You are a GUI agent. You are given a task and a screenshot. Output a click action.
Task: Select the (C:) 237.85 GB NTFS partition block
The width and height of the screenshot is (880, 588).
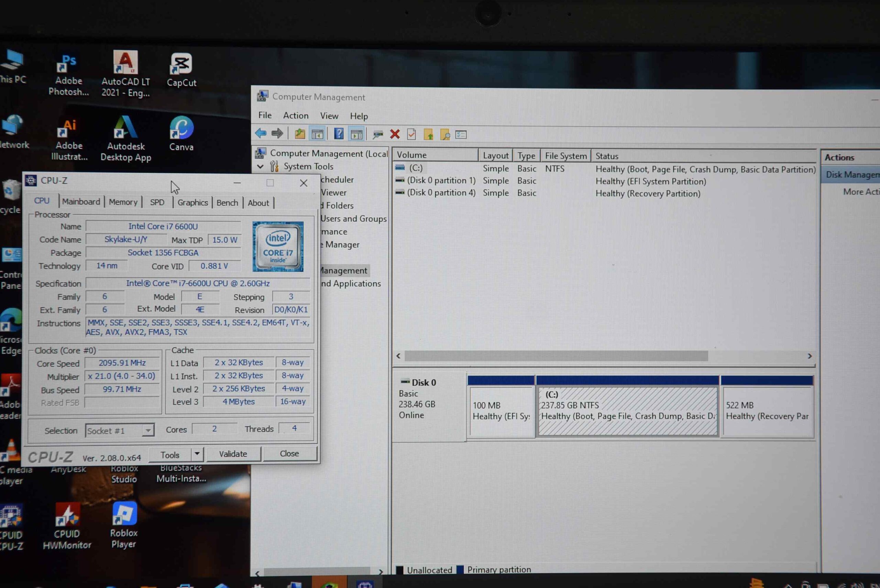click(x=628, y=411)
